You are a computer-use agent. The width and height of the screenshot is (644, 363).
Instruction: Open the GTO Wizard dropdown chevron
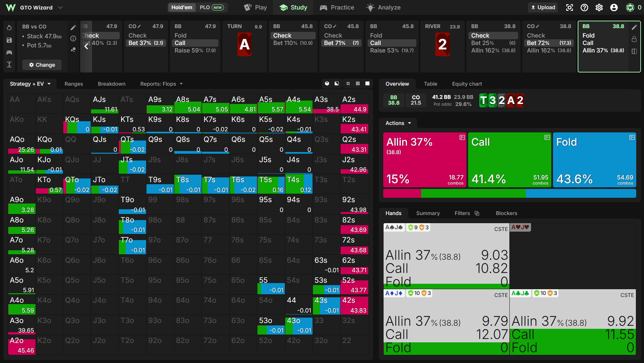pyautogui.click(x=60, y=7)
